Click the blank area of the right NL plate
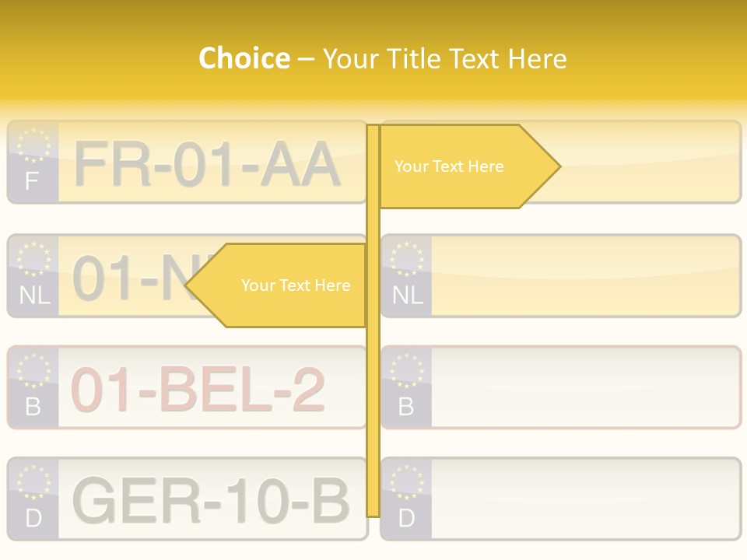The width and height of the screenshot is (747, 560). tap(584, 277)
